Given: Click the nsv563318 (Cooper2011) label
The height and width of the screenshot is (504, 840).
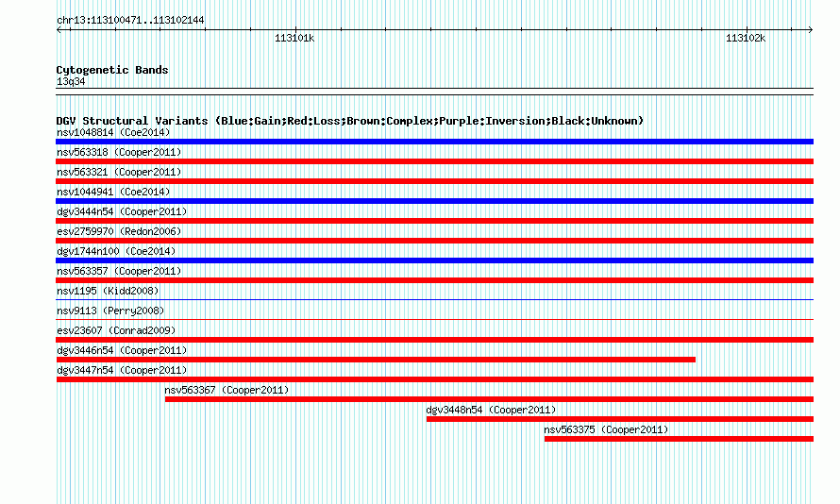Looking at the screenshot, I should (119, 152).
